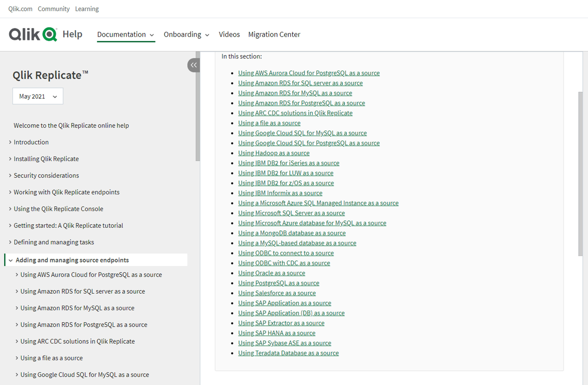
Task: Expand Installing Qlik Replicate section
Action: [x=10, y=159]
